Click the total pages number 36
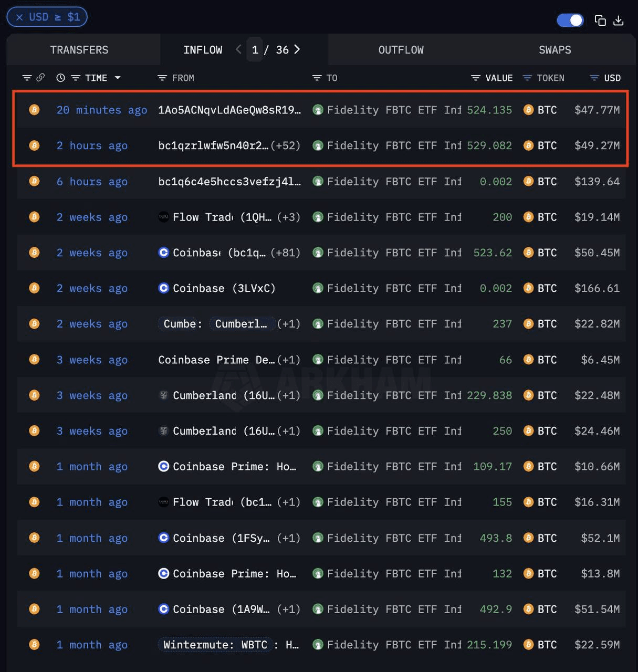The width and height of the screenshot is (638, 672). click(x=283, y=50)
